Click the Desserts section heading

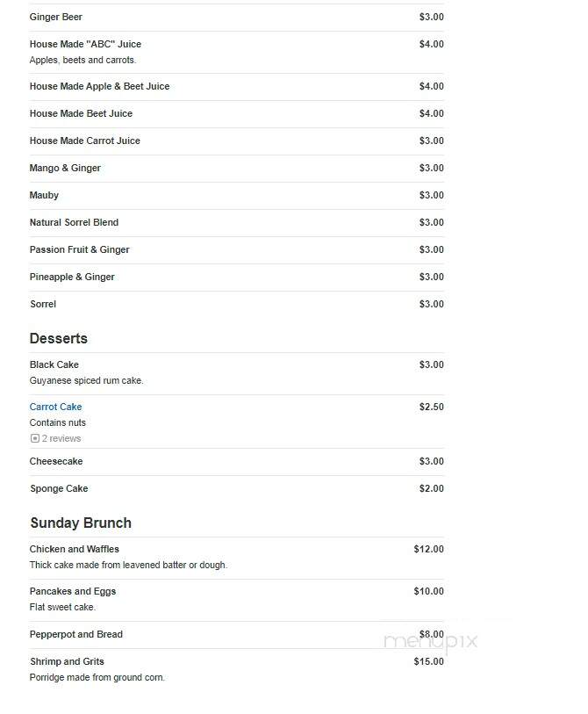[x=59, y=338]
